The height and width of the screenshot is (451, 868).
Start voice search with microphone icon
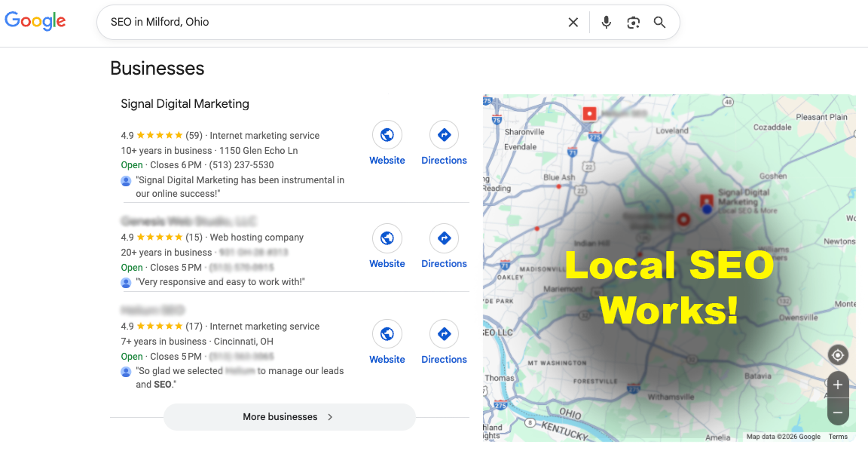(606, 23)
